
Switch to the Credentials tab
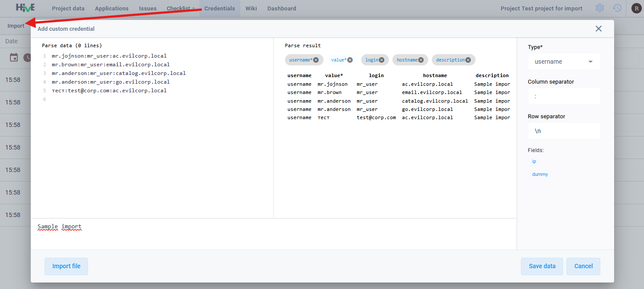point(220,9)
